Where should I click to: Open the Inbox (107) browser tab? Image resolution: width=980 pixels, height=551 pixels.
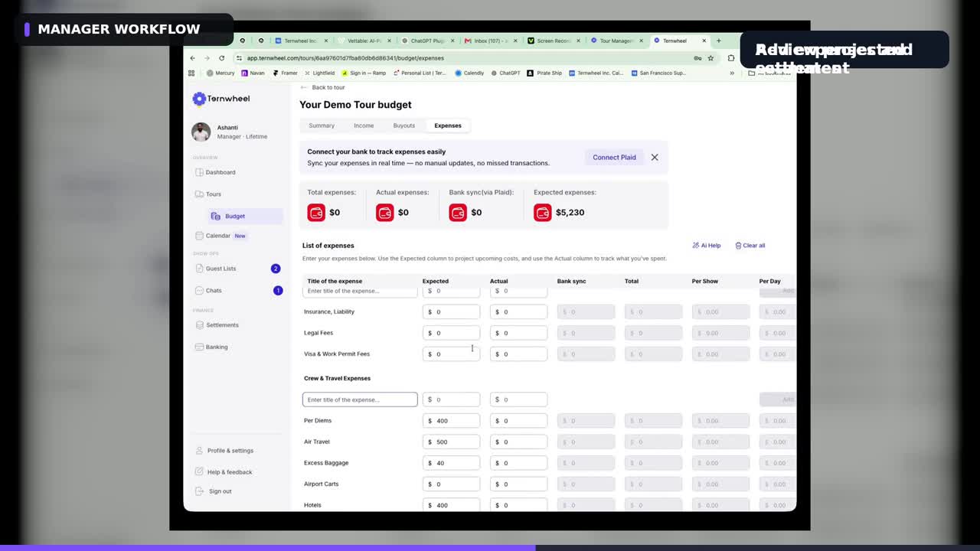489,41
